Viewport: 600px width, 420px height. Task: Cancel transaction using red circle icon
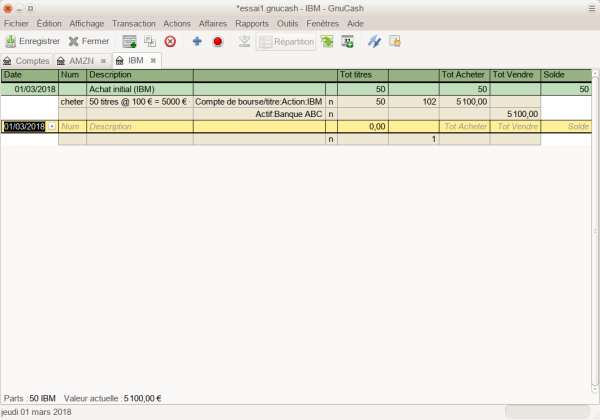217,41
